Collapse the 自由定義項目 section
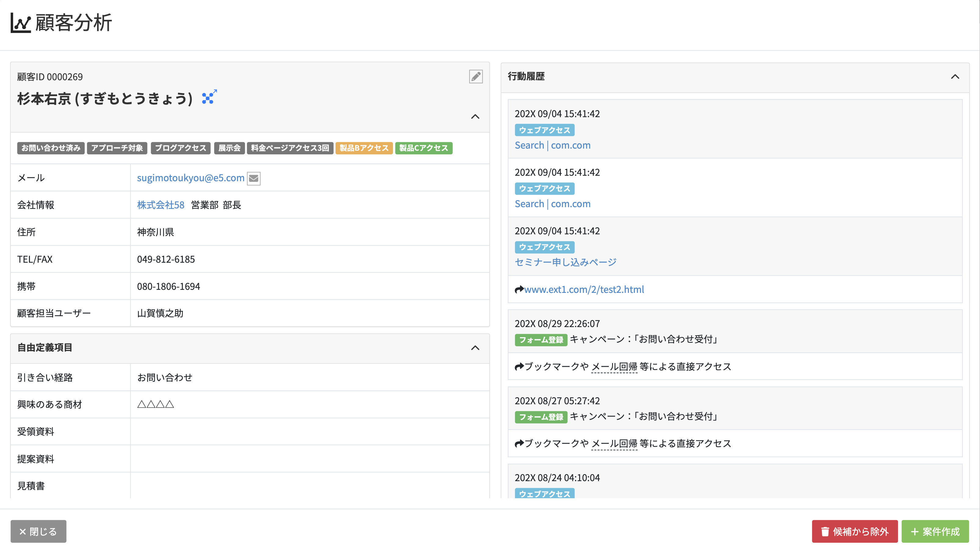The width and height of the screenshot is (980, 551). 475,348
